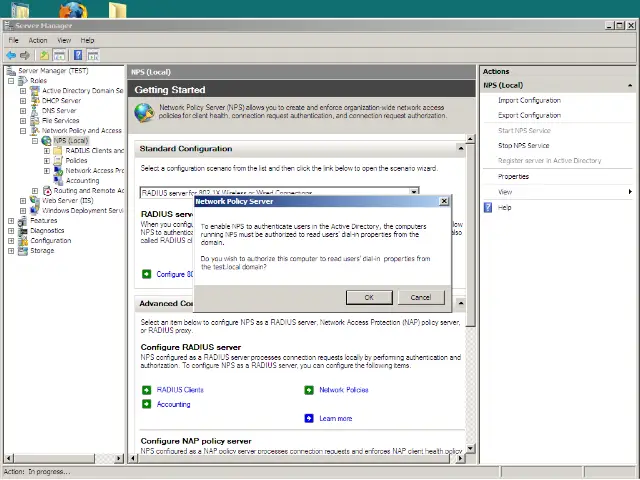The image size is (640, 480).
Task: Click the Help icon in Actions pane
Action: click(488, 207)
